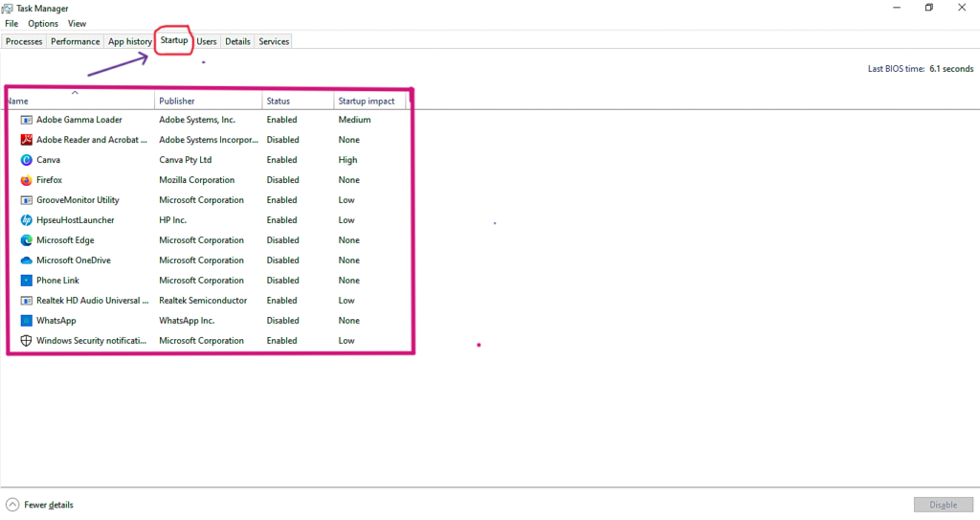Select the Microsoft Edge icon
980x520 pixels.
(x=26, y=240)
